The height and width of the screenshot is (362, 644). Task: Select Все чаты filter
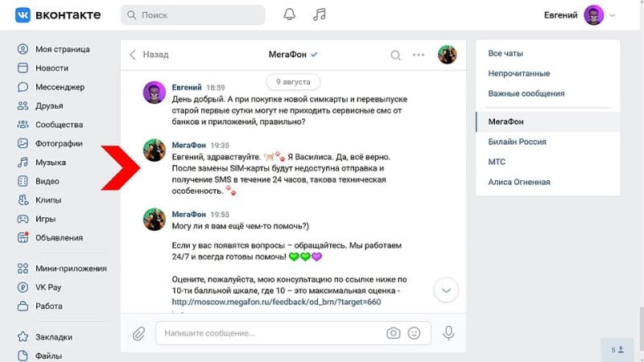click(x=506, y=53)
